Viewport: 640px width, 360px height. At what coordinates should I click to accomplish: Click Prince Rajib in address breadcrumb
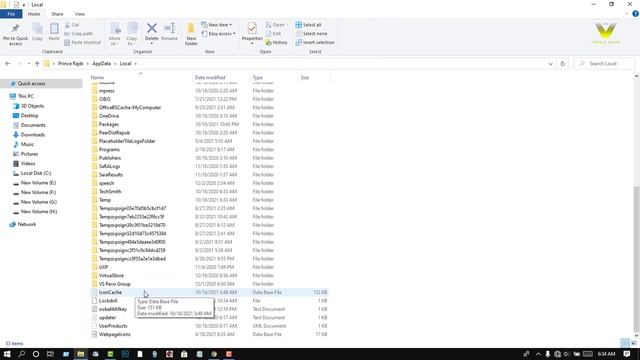pyautogui.click(x=71, y=64)
